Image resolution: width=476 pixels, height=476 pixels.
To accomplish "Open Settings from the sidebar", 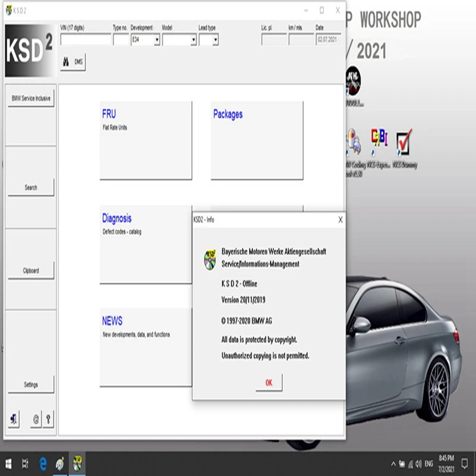I will [31, 384].
